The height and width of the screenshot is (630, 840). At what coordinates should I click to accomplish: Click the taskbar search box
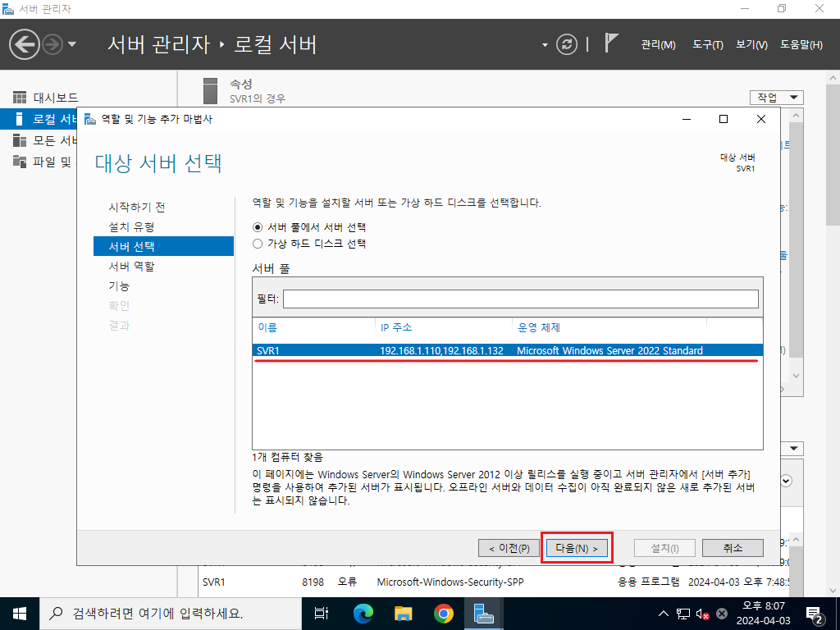tap(171, 614)
